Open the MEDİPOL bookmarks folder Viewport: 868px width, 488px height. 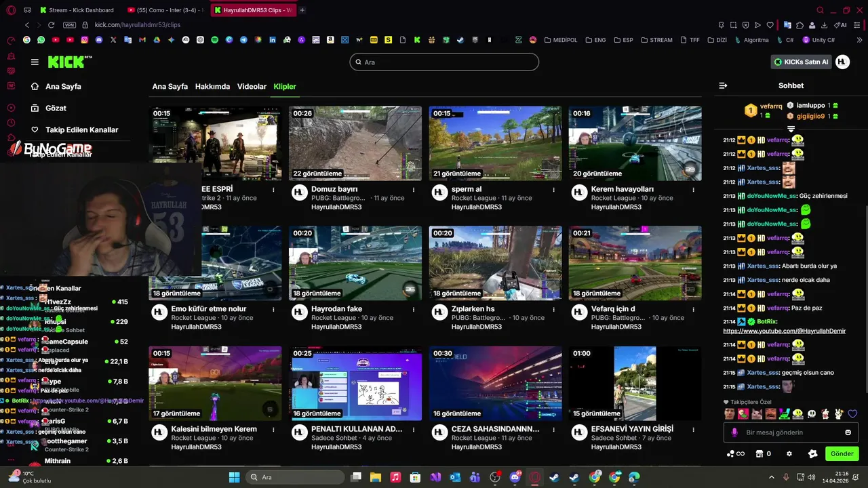point(561,40)
